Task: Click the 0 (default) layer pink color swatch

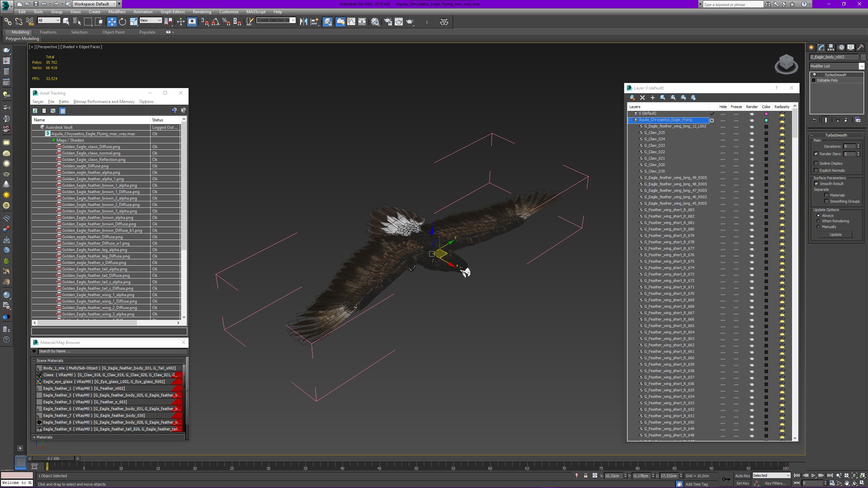Action: click(766, 114)
